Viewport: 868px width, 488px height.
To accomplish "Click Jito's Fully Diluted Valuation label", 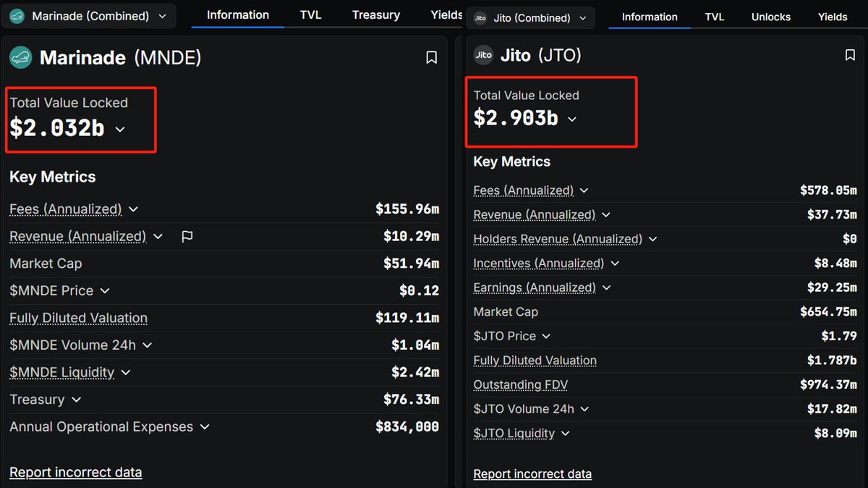I will pos(535,361).
